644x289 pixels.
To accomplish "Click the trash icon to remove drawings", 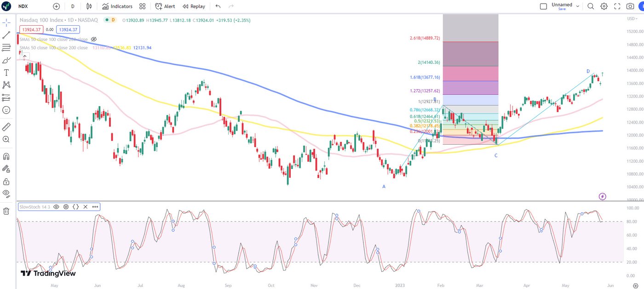I will pos(6,211).
